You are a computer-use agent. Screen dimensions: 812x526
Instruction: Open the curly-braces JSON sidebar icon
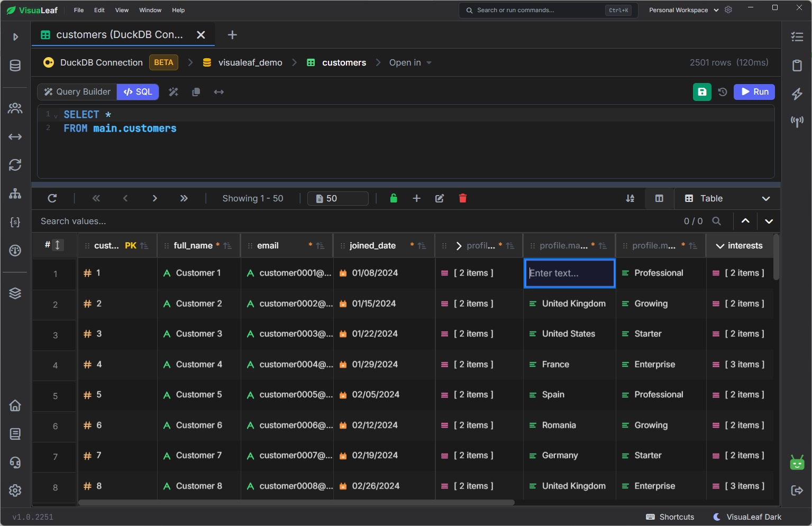click(x=15, y=222)
